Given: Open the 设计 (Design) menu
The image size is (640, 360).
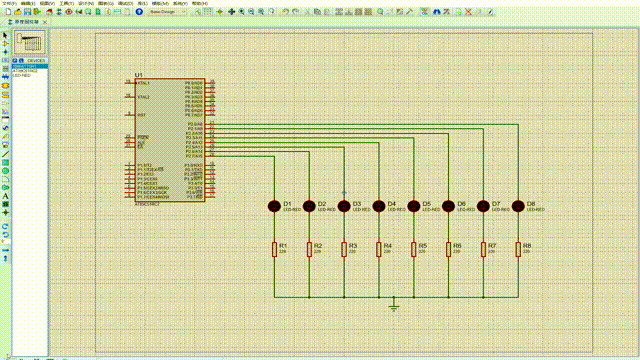Looking at the screenshot, I should click(86, 3).
